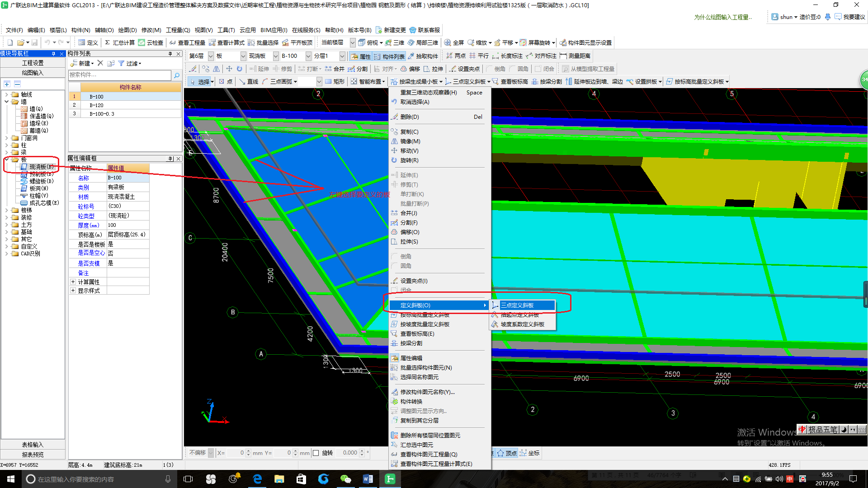Switch to 三维 3D view
The image size is (868, 488).
394,42
